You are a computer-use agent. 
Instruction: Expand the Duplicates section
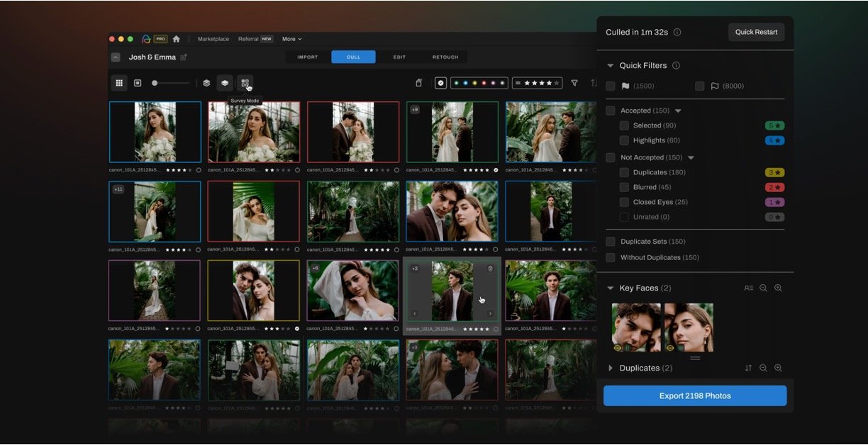click(610, 368)
